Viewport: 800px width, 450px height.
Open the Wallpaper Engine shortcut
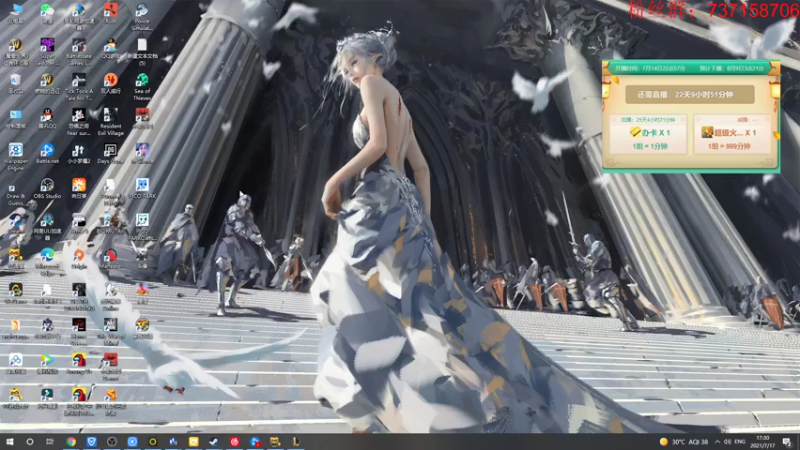16,156
